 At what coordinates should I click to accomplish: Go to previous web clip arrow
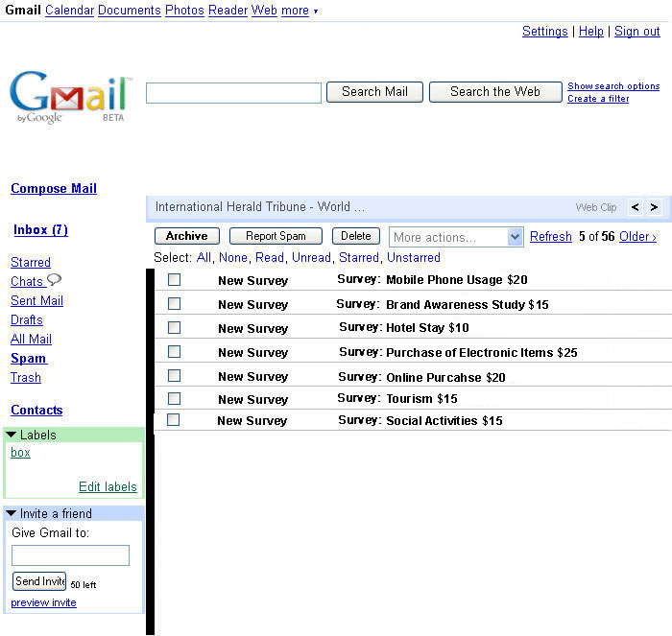636,207
